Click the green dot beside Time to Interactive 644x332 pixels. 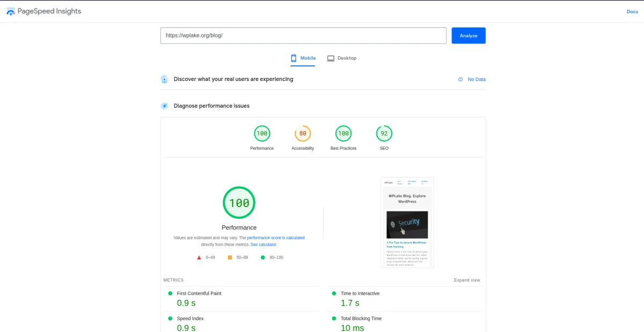pos(334,293)
